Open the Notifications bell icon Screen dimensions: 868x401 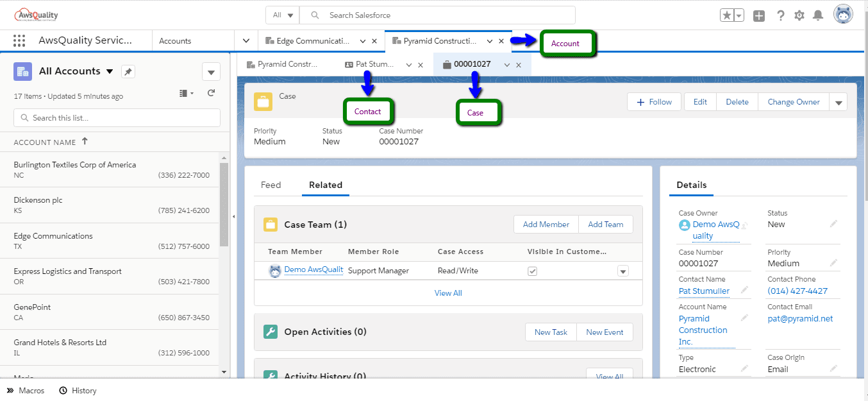818,15
